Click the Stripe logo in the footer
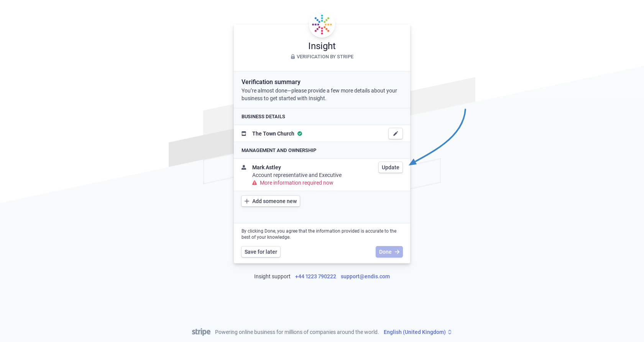The width and height of the screenshot is (644, 342). (201, 332)
